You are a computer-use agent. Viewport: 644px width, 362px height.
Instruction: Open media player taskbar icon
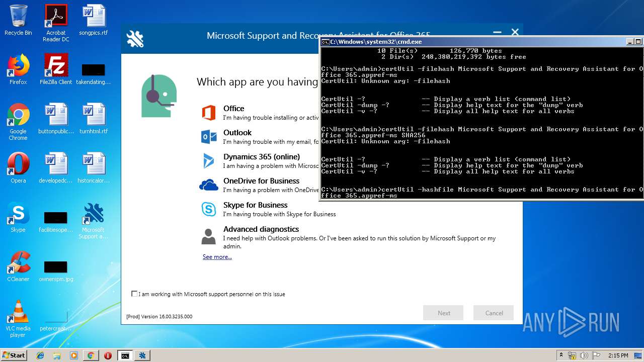(x=73, y=355)
